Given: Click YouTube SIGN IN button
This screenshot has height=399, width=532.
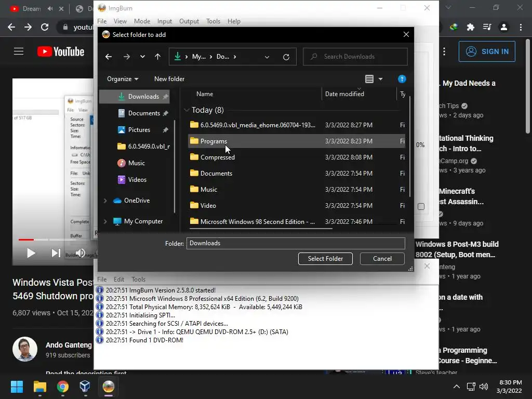Looking at the screenshot, I should (487, 51).
